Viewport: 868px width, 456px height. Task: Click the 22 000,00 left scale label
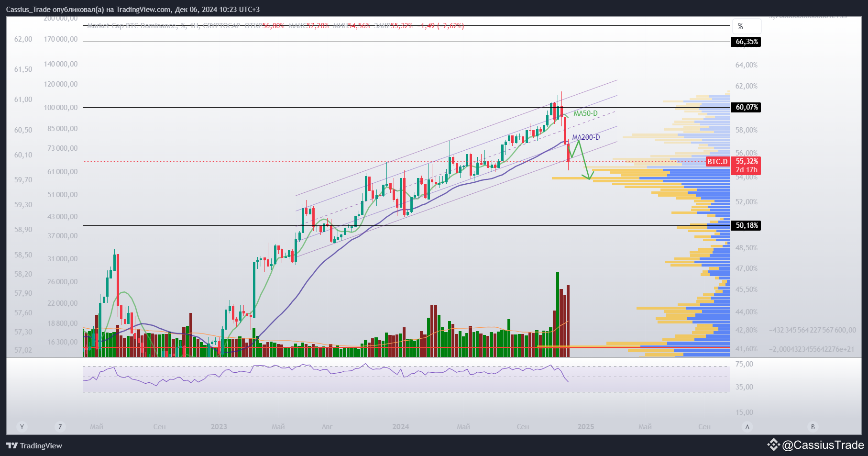(x=63, y=303)
